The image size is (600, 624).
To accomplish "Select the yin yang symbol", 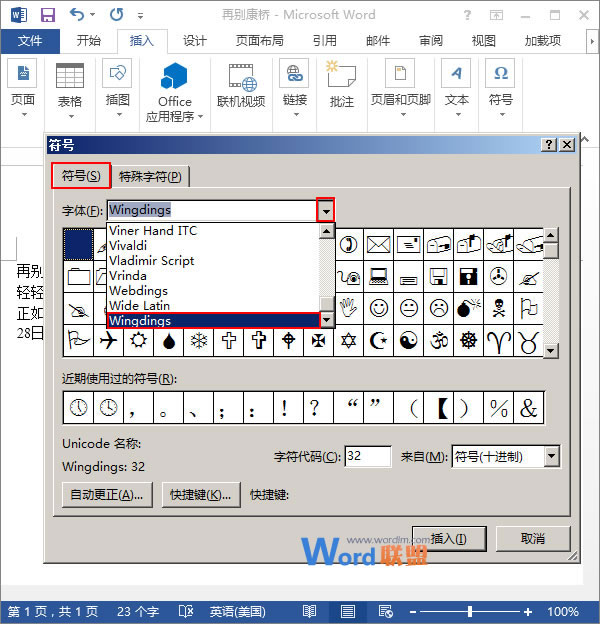I will click(x=409, y=340).
